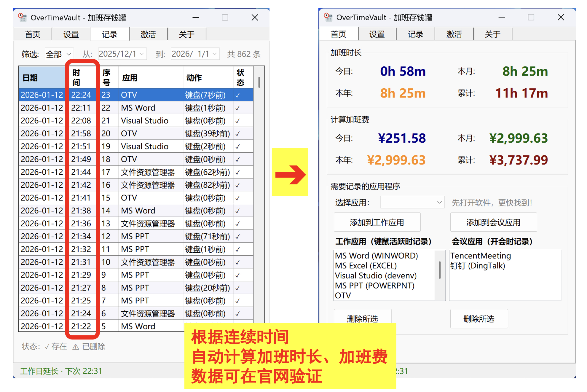The image size is (587, 392).
Task: Select MS Word (WINWORD) in the work apps list
Action: tap(377, 256)
